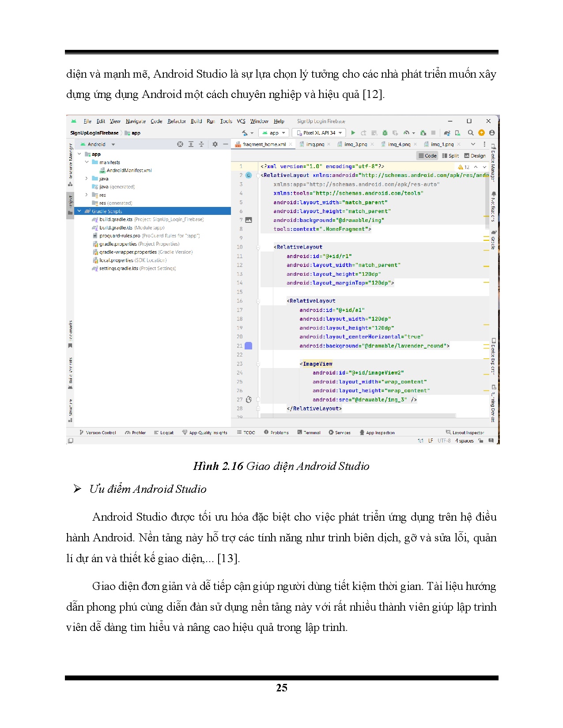The height and width of the screenshot is (728, 563).
Task: Open the Pixel XL API 34 device dropdown
Action: point(319,133)
